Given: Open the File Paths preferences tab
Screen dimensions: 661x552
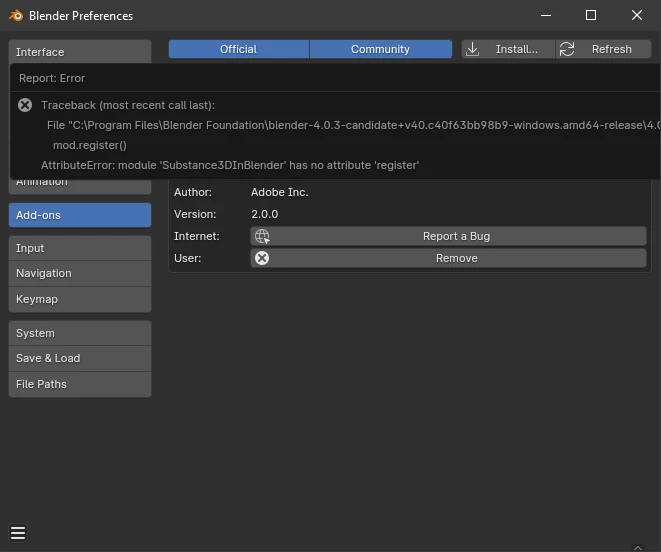Looking at the screenshot, I should [x=80, y=384].
